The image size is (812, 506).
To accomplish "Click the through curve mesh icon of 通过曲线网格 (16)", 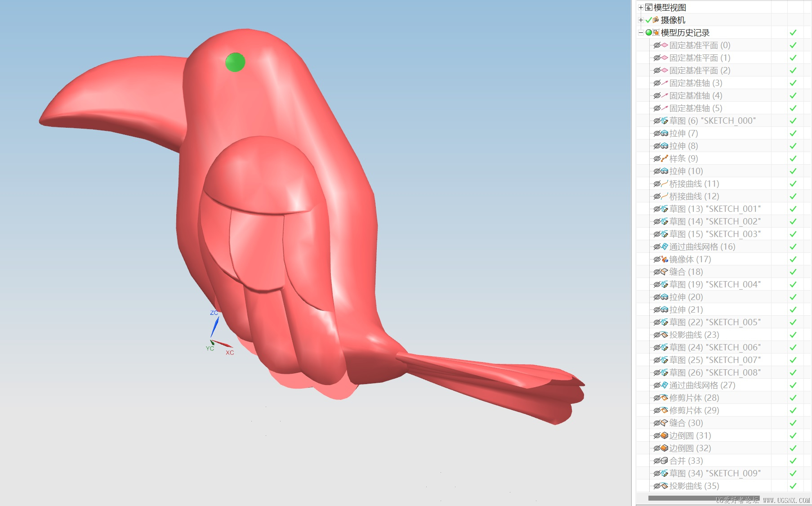I will [665, 247].
